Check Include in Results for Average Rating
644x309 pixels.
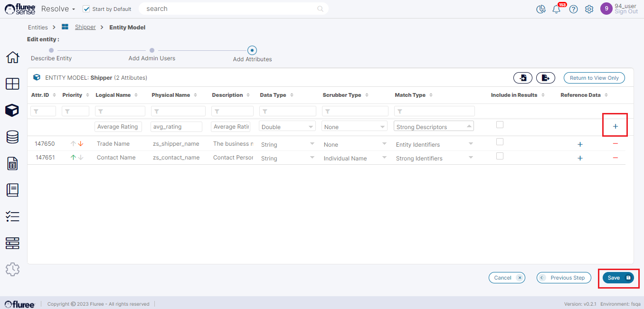499,125
